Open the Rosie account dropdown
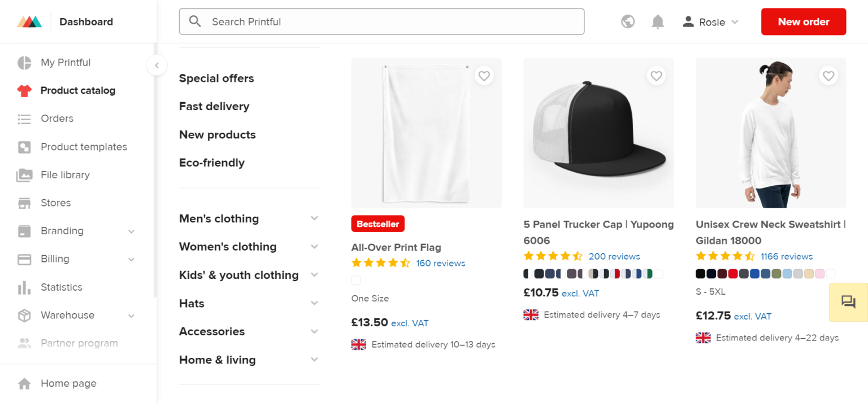868x403 pixels. click(710, 21)
